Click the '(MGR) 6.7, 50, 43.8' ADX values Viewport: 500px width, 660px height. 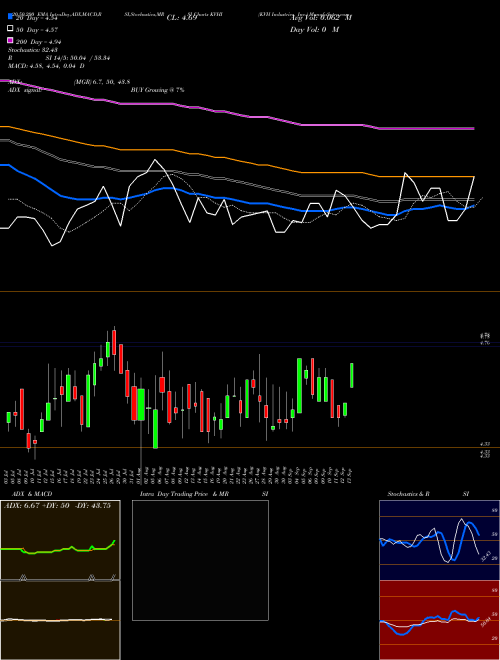[x=102, y=82]
